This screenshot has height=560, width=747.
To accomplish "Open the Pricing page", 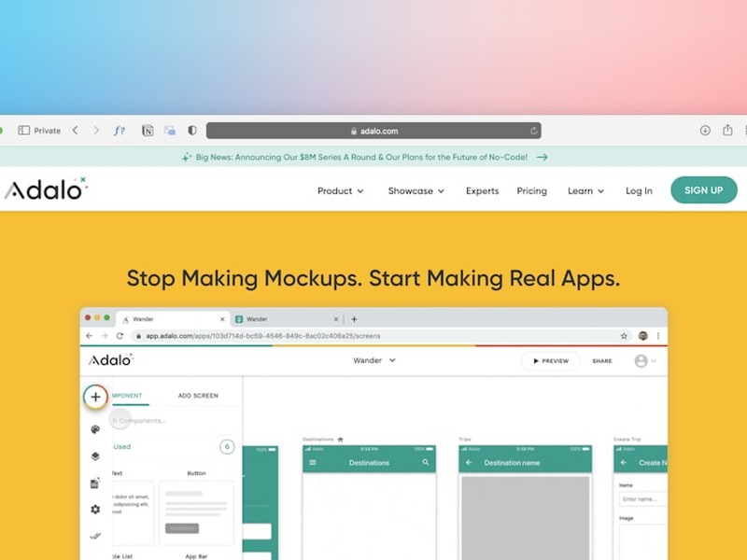I will (x=531, y=191).
